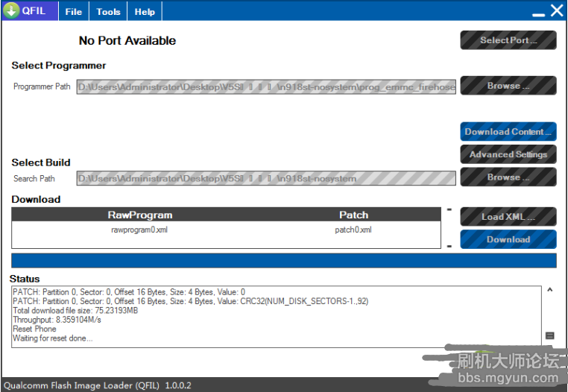568x392 pixels.
Task: Select the rawprogram0.xml entry
Action: [139, 230]
